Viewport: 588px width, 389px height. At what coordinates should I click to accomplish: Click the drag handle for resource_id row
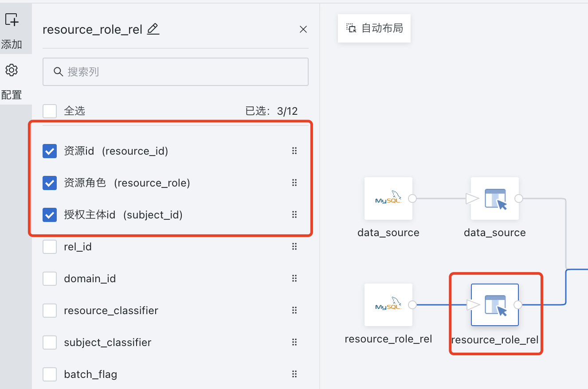294,151
